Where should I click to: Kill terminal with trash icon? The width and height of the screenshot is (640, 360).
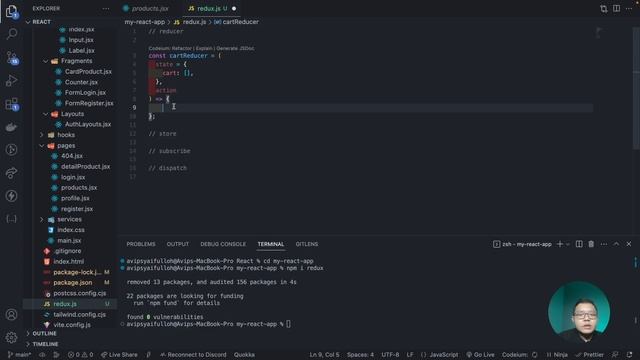pyautogui.click(x=591, y=244)
